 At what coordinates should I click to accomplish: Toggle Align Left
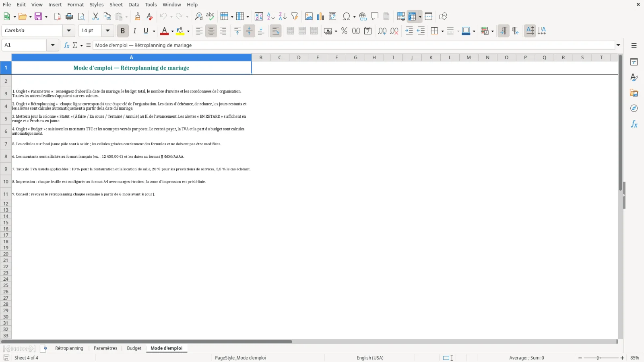pos(199,31)
